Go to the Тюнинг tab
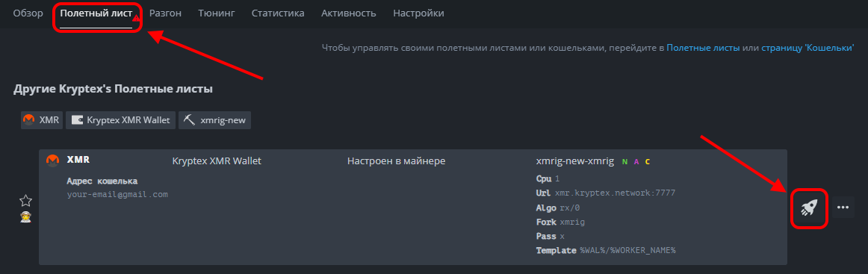The width and height of the screenshot is (868, 274). 217,13
